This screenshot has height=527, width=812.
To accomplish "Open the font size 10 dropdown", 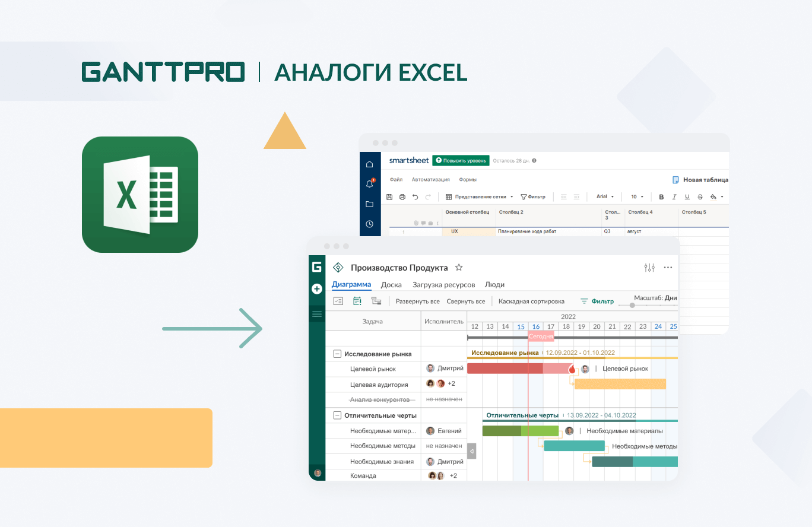I will pos(637,196).
